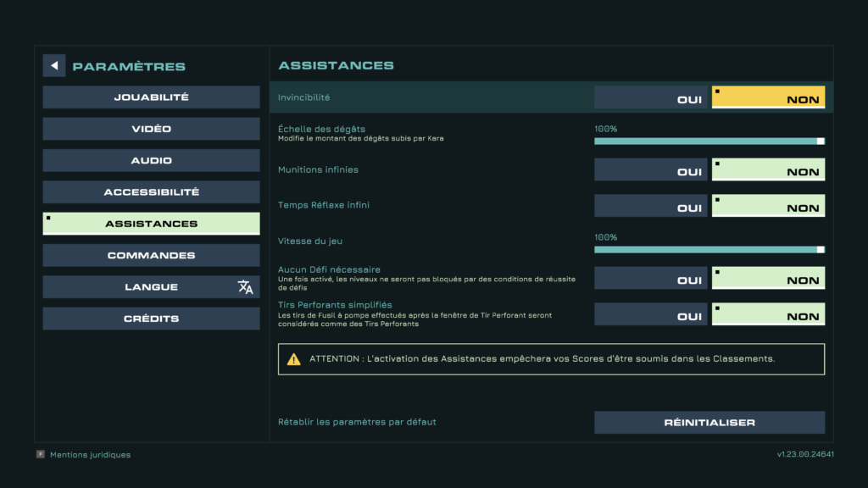This screenshot has height=488, width=868.
Task: Click the warning triangle icon
Action: click(294, 359)
